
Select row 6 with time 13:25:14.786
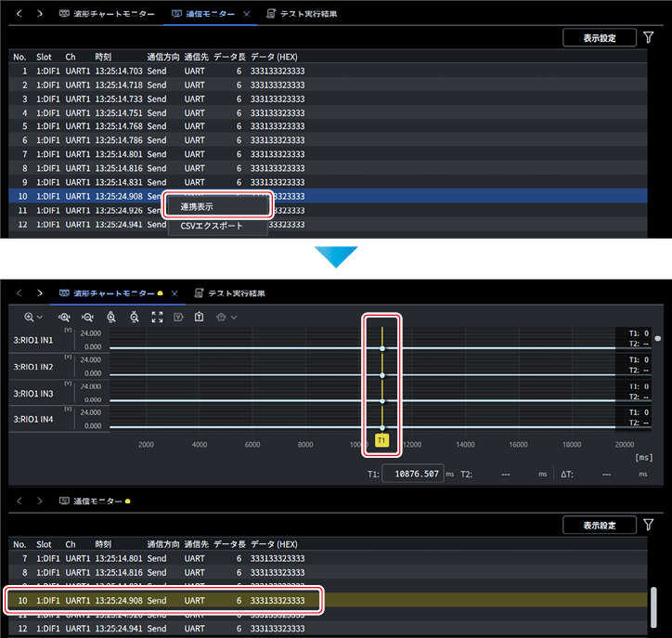coord(328,140)
